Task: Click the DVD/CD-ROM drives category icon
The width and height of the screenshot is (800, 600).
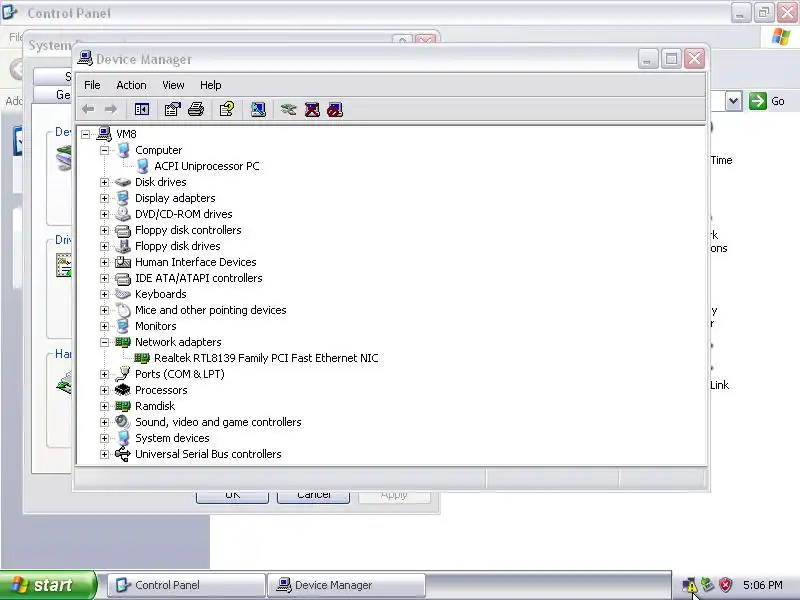Action: point(123,214)
